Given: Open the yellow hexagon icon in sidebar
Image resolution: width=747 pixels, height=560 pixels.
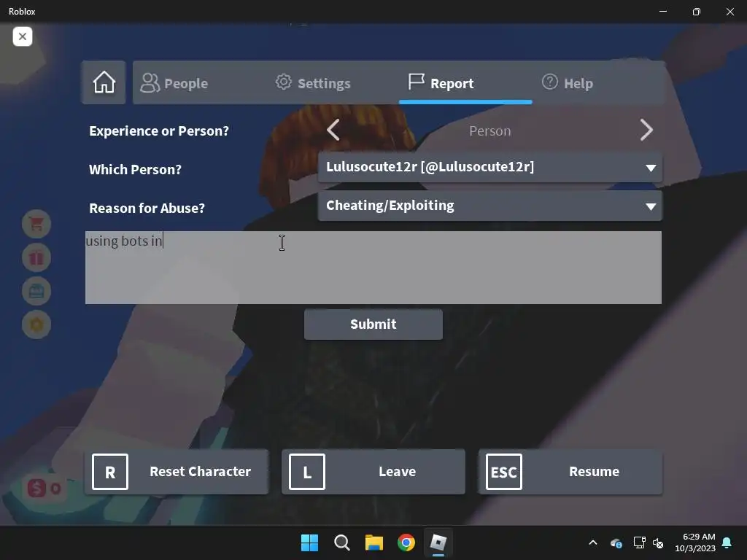Looking at the screenshot, I should coord(36,324).
